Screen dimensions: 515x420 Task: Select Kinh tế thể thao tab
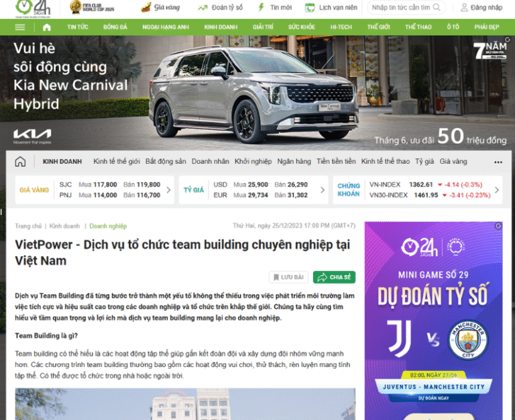tap(386, 162)
